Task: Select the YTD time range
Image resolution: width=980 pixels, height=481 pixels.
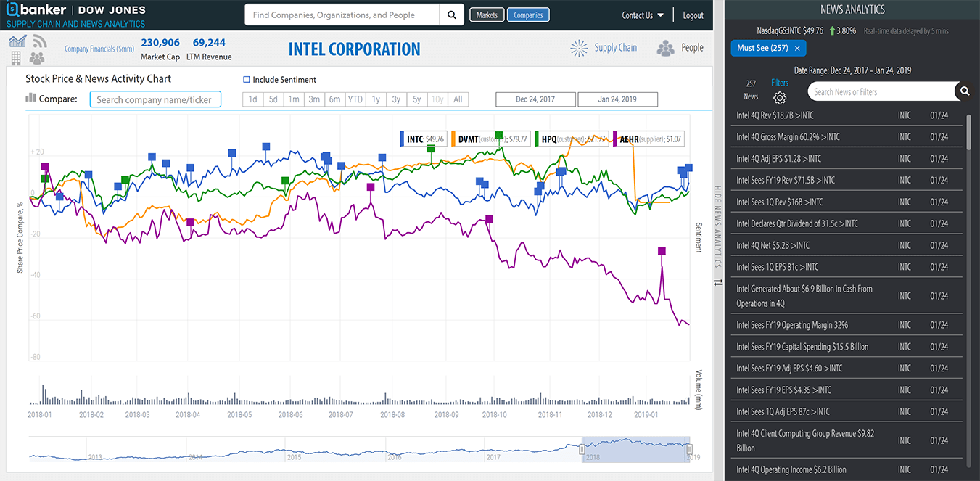Action: click(x=355, y=99)
